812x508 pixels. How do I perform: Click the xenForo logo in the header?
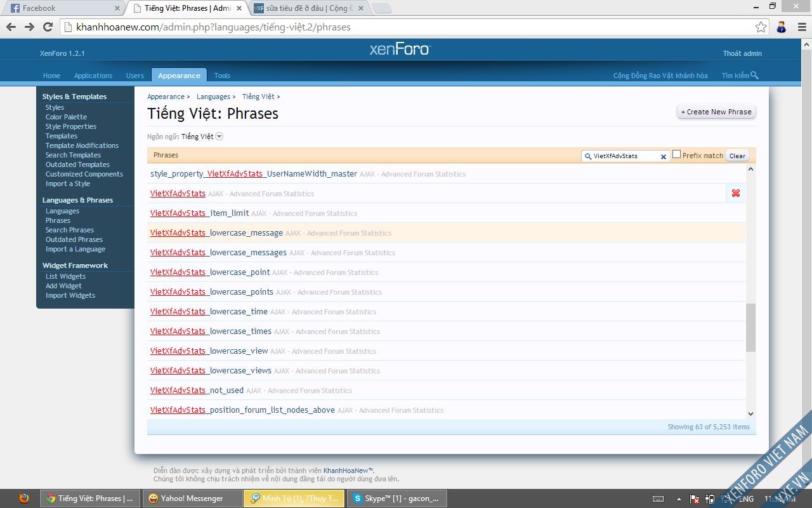400,50
